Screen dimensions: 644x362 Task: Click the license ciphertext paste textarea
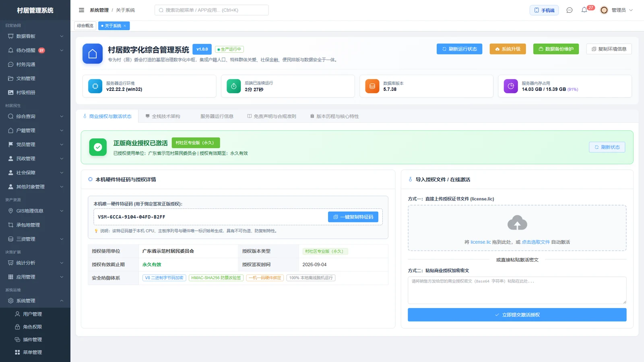click(517, 290)
